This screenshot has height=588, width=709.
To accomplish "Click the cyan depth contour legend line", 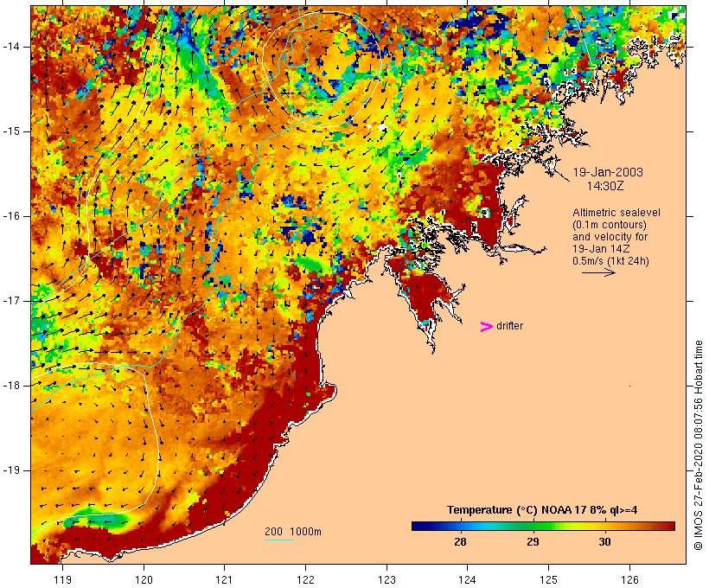I will click(279, 540).
